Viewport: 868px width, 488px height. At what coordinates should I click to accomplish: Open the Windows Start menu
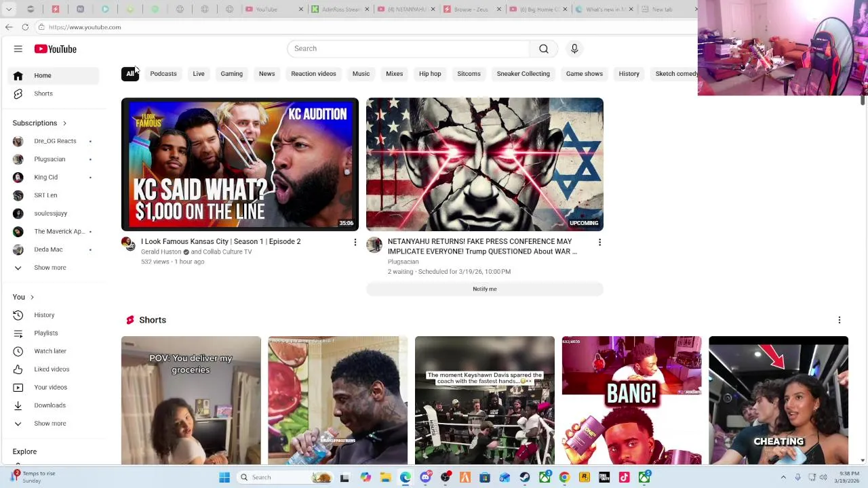[x=224, y=477]
